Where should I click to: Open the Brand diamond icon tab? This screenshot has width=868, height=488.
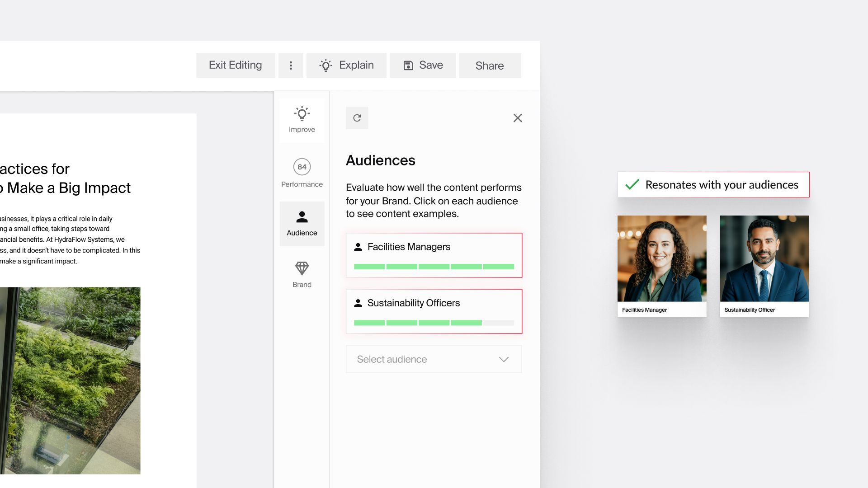coord(302,274)
